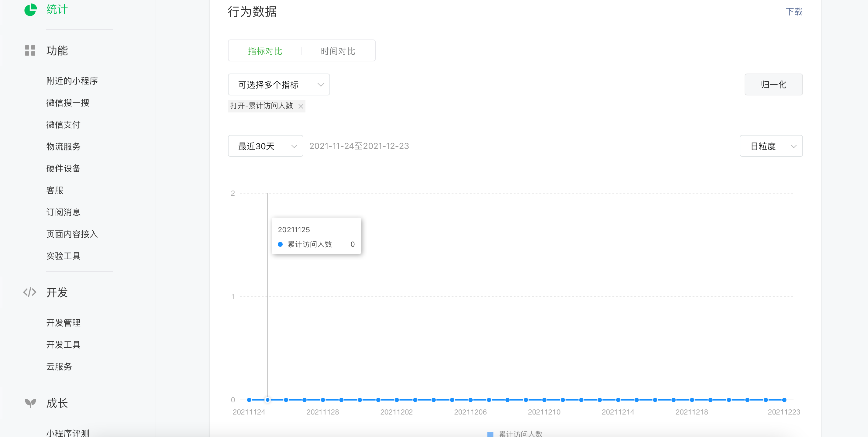This screenshot has height=437, width=868.
Task: Click the 下载 download link
Action: (794, 12)
